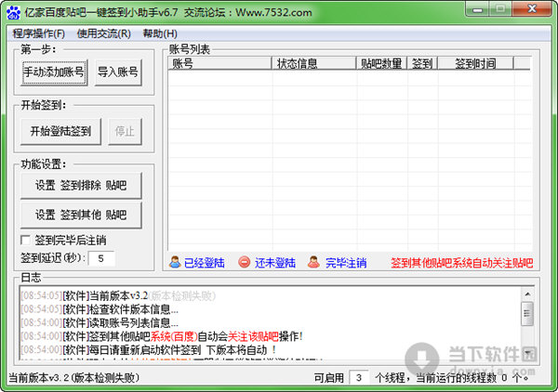Click the 还未登陆 legend text
The height and width of the screenshot is (392, 558).
click(274, 263)
